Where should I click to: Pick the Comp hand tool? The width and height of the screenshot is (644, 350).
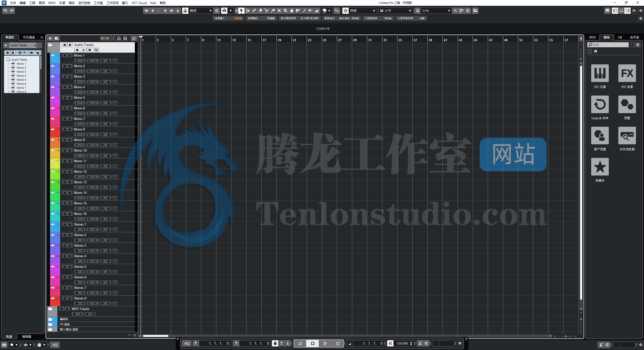(292, 11)
